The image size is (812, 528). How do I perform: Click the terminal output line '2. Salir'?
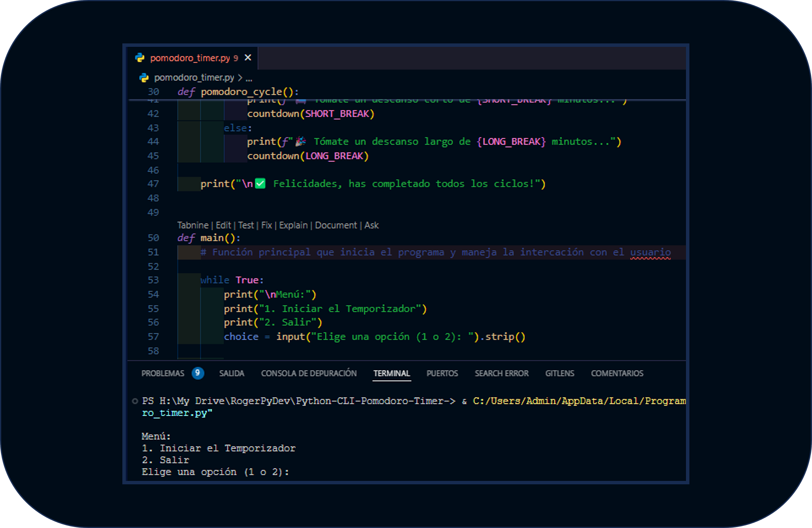pyautogui.click(x=165, y=460)
